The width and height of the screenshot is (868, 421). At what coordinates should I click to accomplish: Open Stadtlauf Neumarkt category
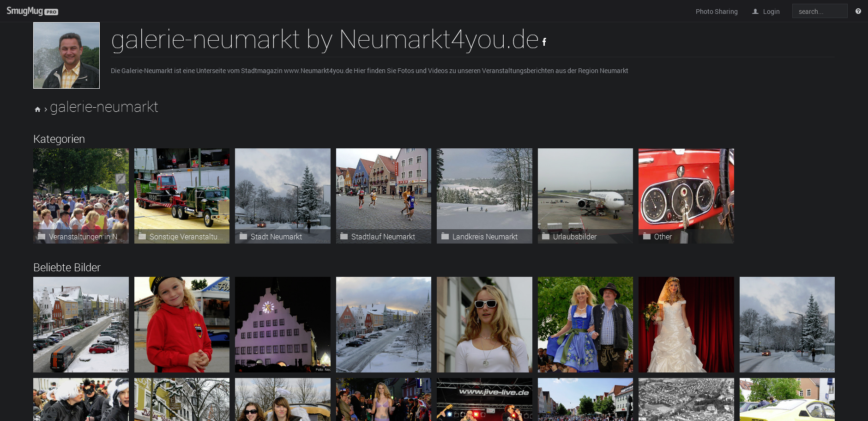(x=383, y=195)
